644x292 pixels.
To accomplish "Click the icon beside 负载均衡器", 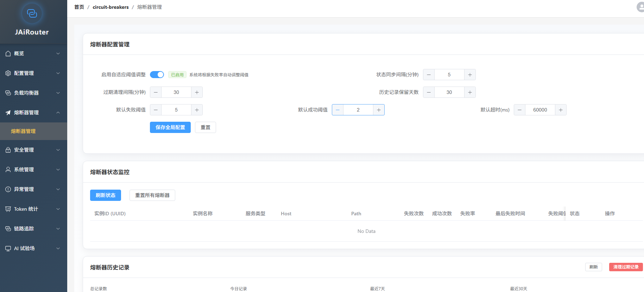I will 8,93.
